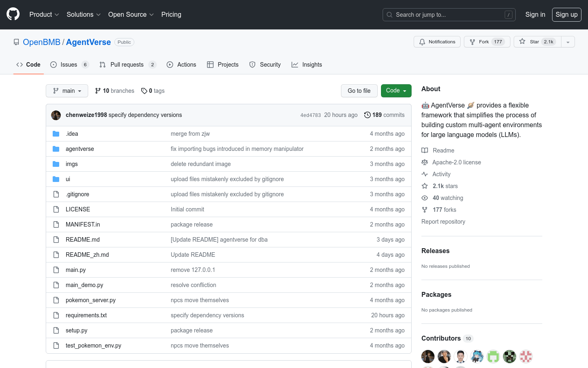Open the Packages heading link

pyautogui.click(x=436, y=294)
